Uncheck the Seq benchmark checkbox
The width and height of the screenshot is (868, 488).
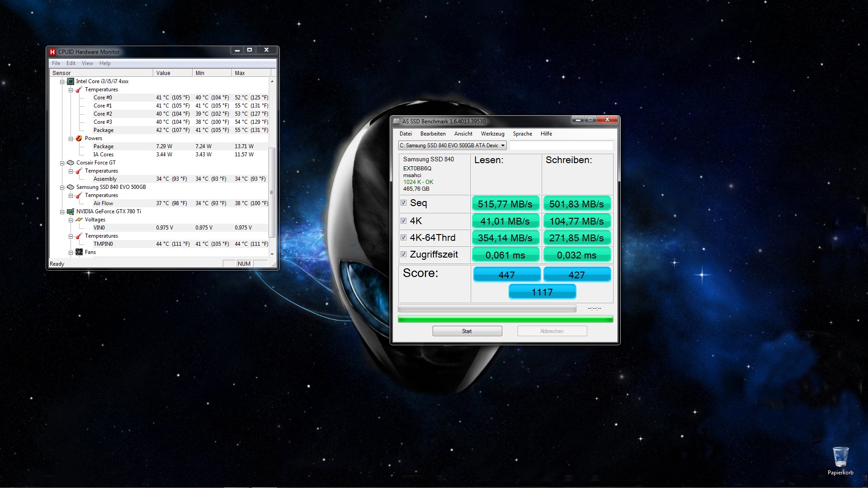(403, 203)
